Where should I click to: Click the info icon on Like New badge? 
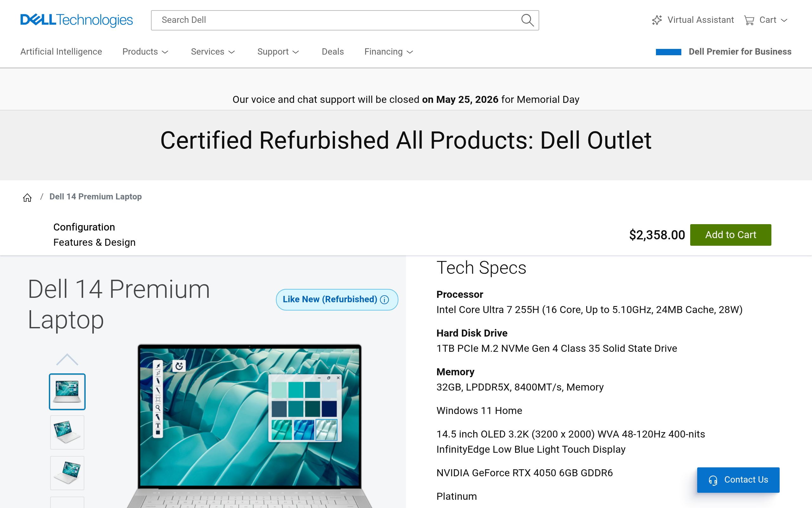(x=384, y=300)
